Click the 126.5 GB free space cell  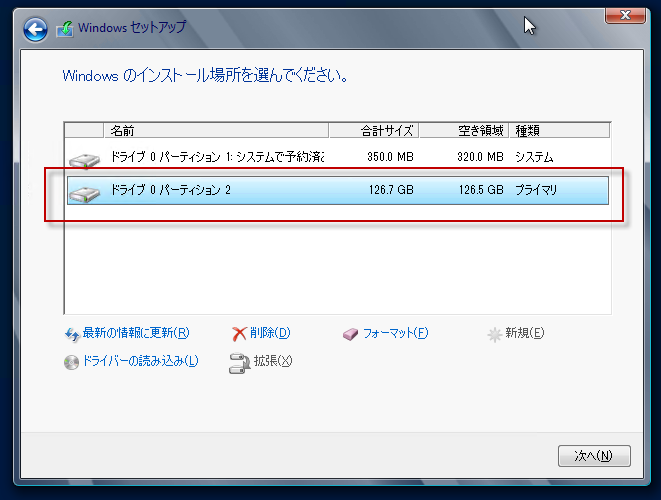(x=481, y=190)
